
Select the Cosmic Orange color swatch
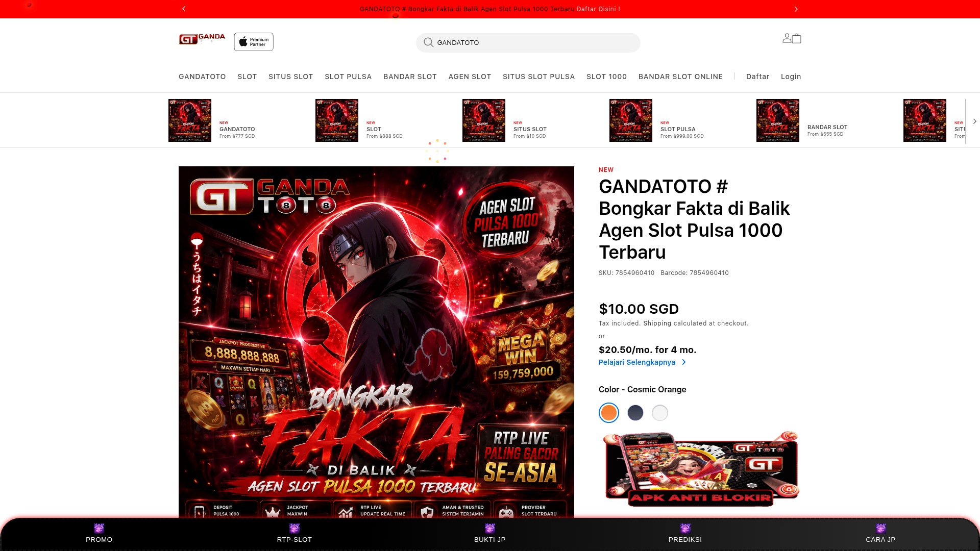tap(609, 413)
